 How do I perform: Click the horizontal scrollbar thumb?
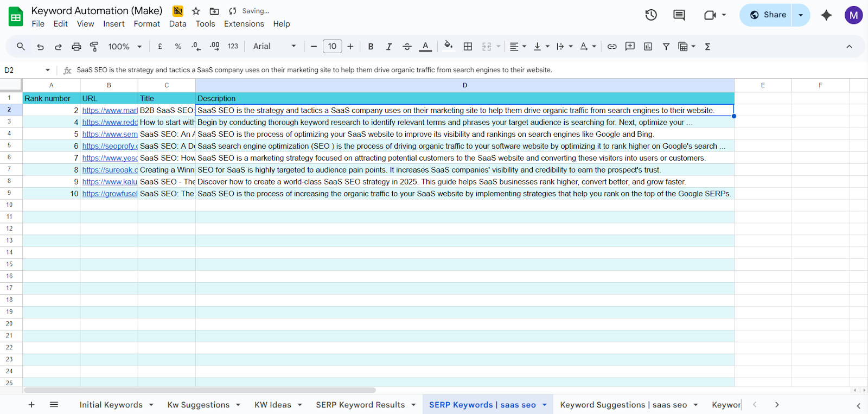tap(200, 390)
